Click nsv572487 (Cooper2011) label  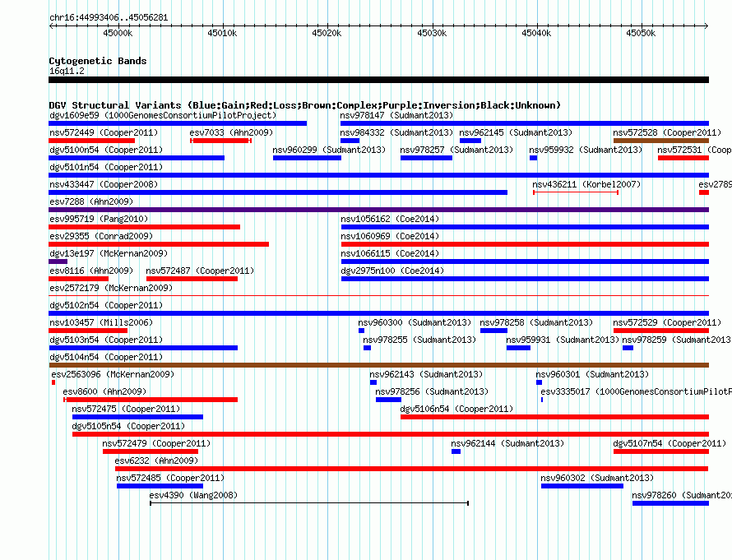point(200,271)
